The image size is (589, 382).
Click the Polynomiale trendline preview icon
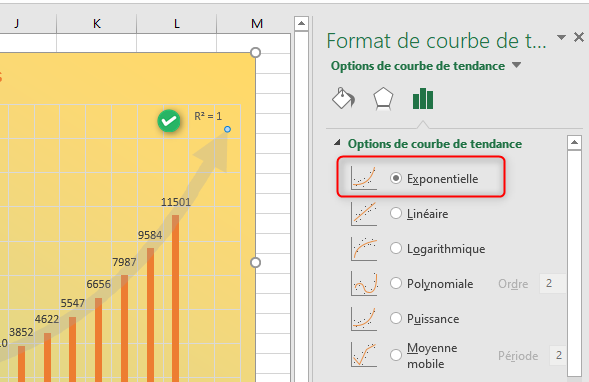pos(364,283)
